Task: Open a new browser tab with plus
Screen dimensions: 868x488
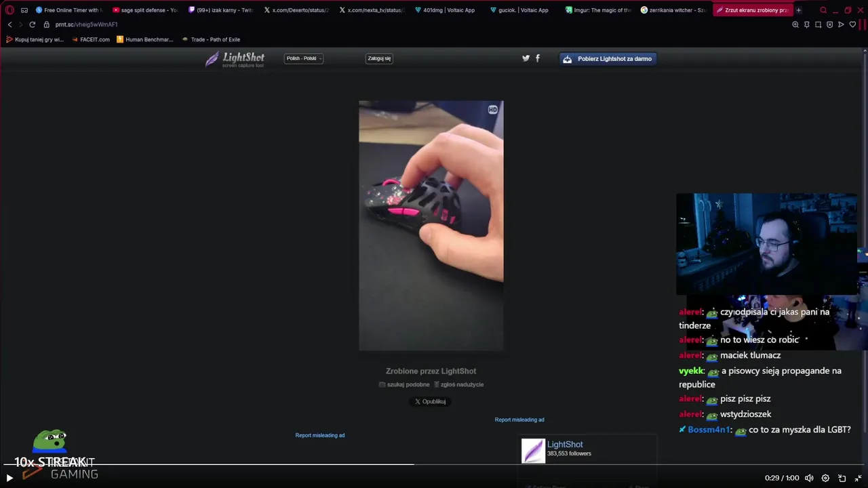Action: pos(798,10)
